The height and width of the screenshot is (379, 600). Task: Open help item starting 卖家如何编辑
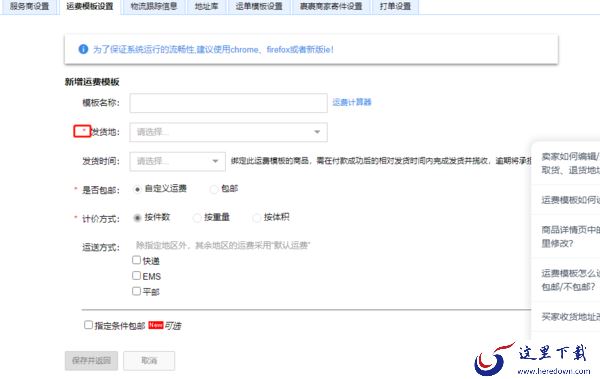pos(570,163)
